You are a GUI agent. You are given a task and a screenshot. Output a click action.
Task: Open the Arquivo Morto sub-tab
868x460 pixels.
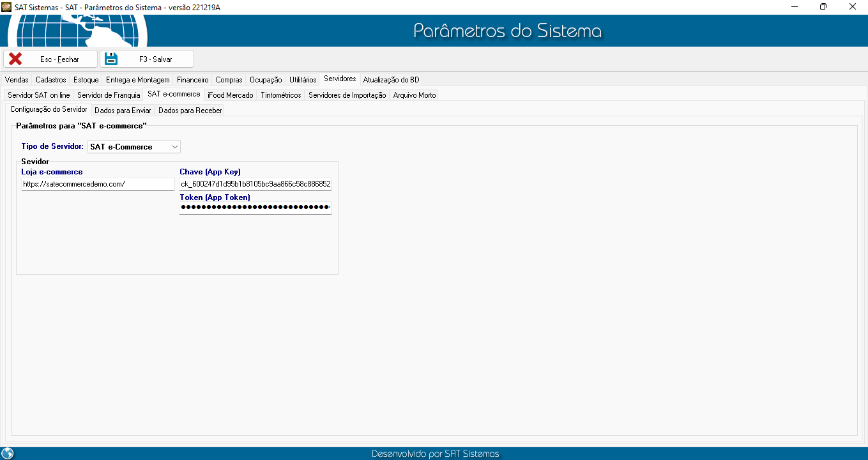[x=414, y=95]
